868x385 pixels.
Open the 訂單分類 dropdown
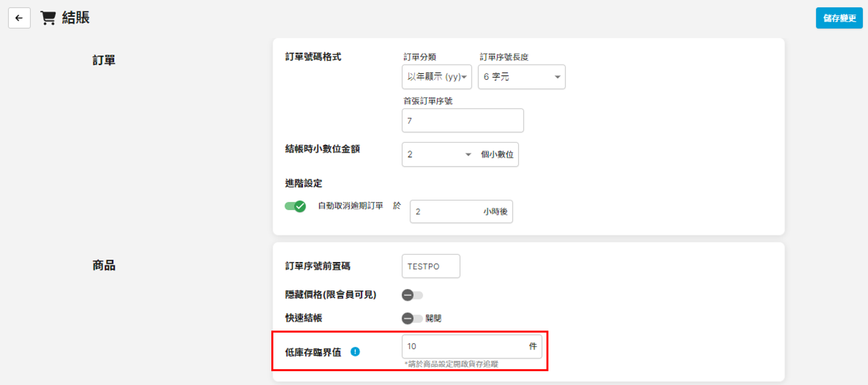point(436,77)
